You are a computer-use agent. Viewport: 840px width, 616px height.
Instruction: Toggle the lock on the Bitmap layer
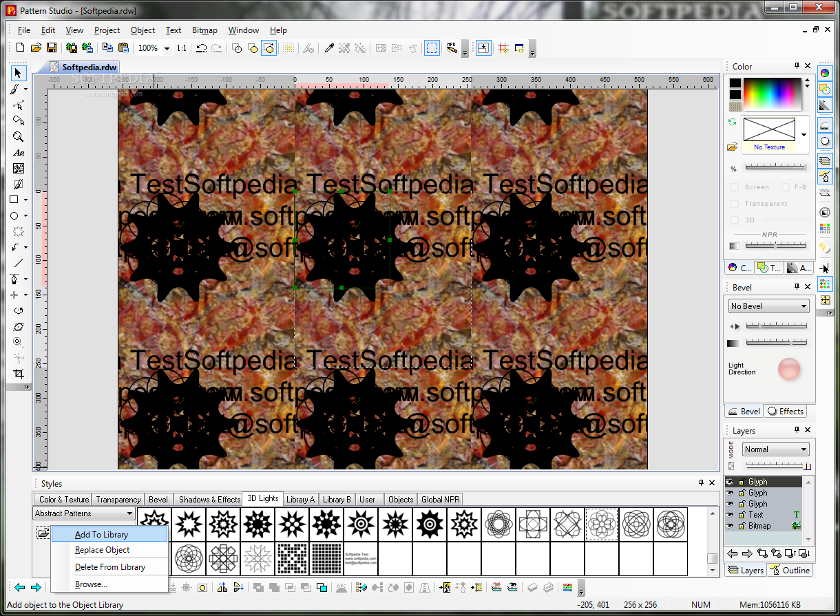coord(742,526)
